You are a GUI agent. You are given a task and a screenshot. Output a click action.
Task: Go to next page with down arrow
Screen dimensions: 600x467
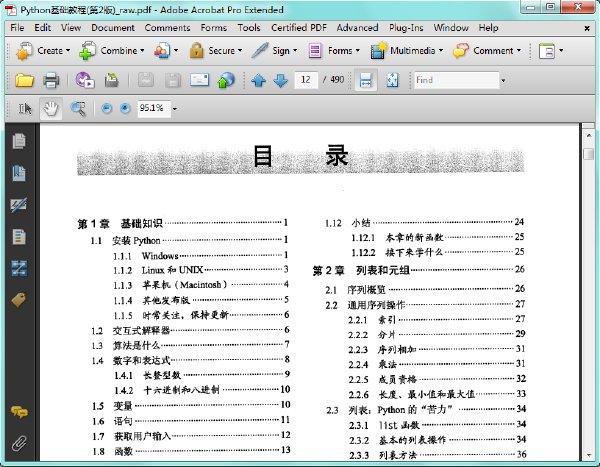(x=281, y=80)
